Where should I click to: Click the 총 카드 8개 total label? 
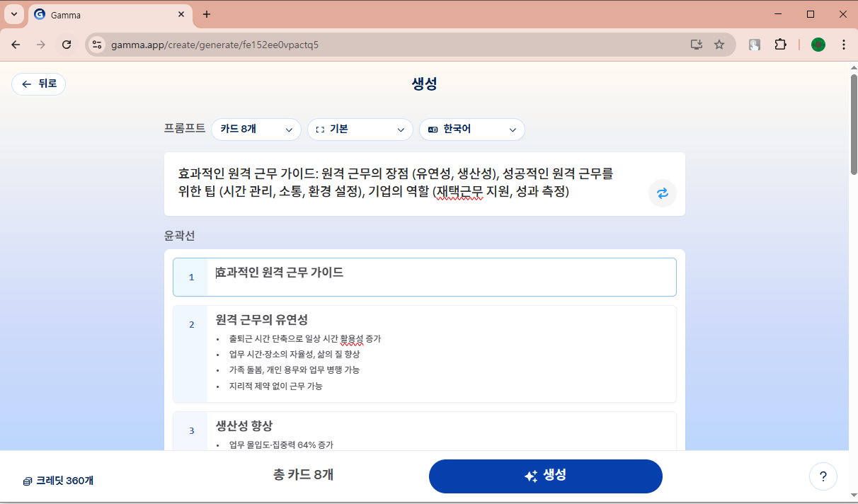coord(303,475)
